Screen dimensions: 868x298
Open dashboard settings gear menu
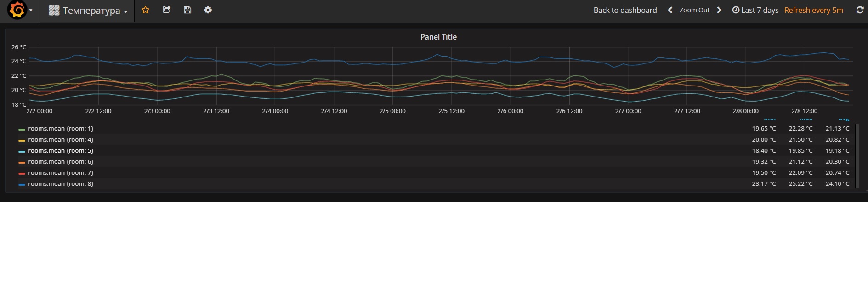(208, 10)
